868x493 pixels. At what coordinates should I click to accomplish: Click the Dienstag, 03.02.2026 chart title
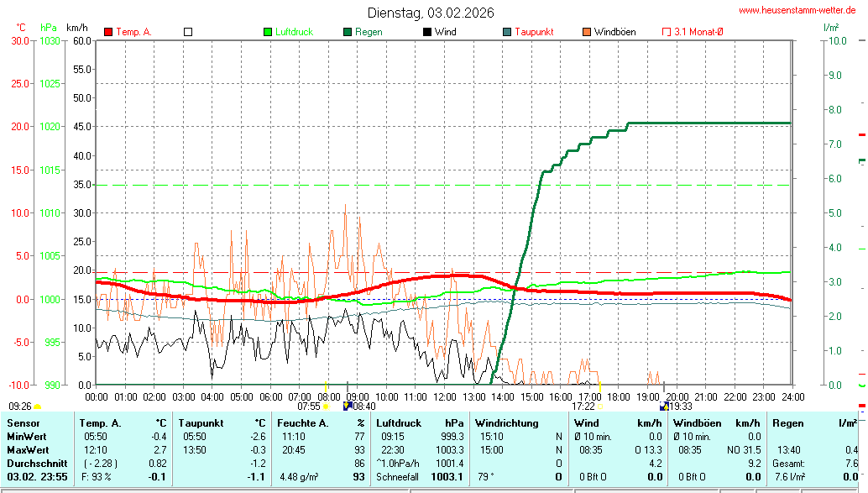pos(431,13)
